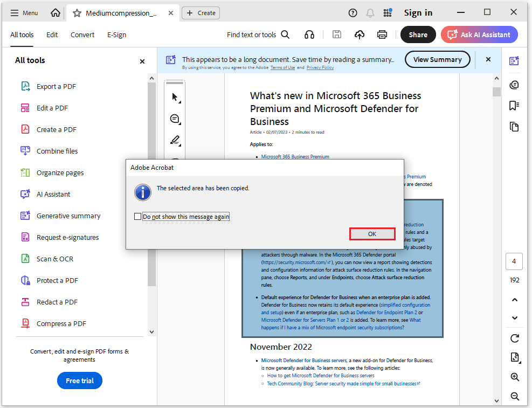The image size is (532, 408).
Task: Click the Free trial button
Action: tap(80, 381)
